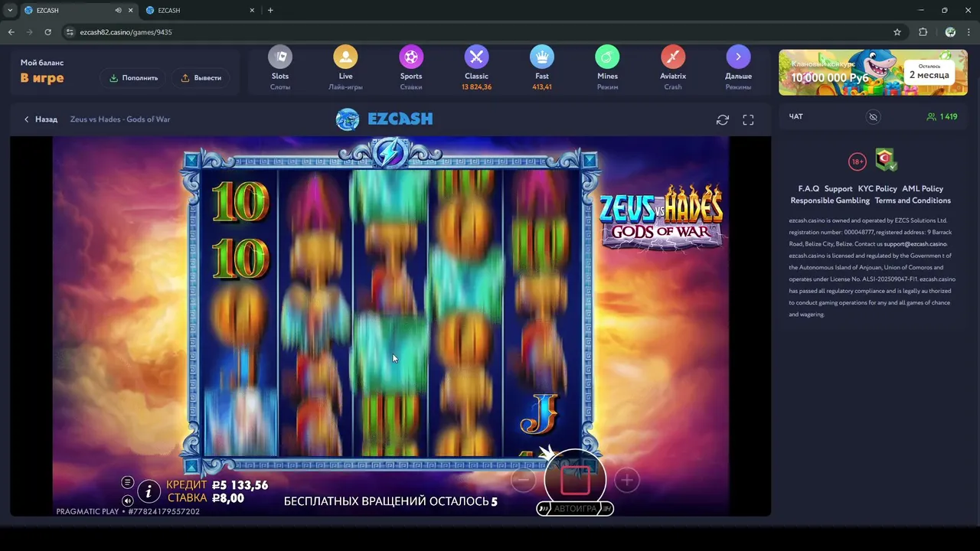This screenshot has height=551, width=980.
Task: Open the Slots category icon
Action: click(280, 57)
